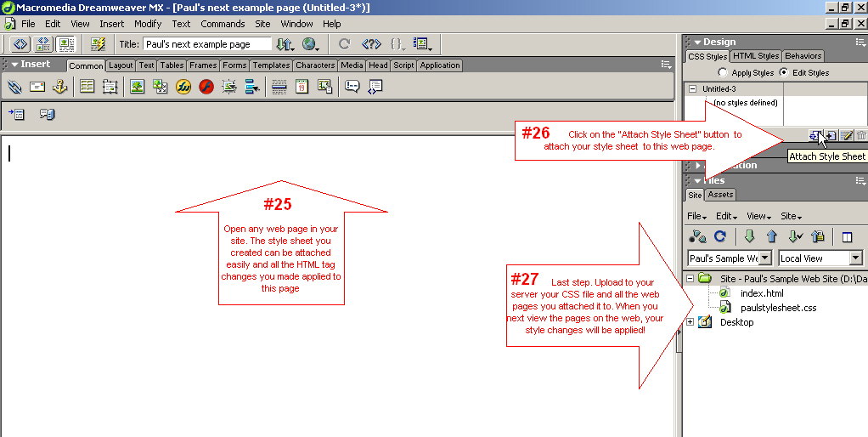Viewport: 868px width, 437px height.
Task: Switch to Show Code View
Action: tap(20, 43)
